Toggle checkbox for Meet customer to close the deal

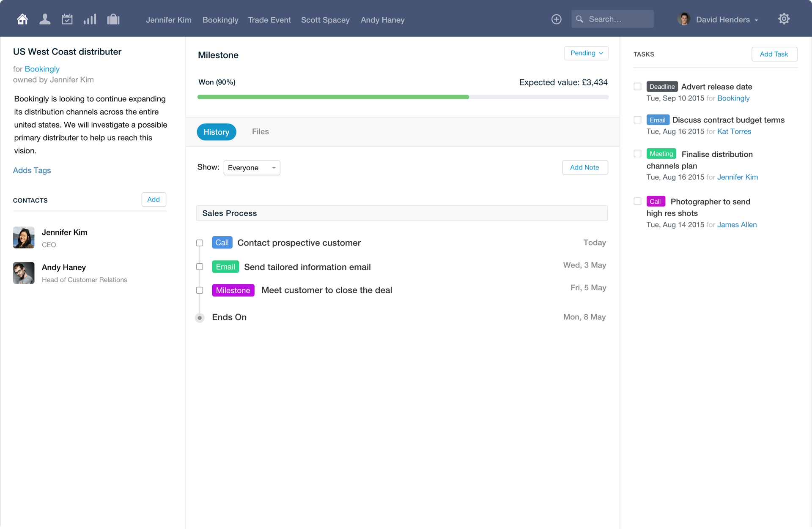pos(200,290)
